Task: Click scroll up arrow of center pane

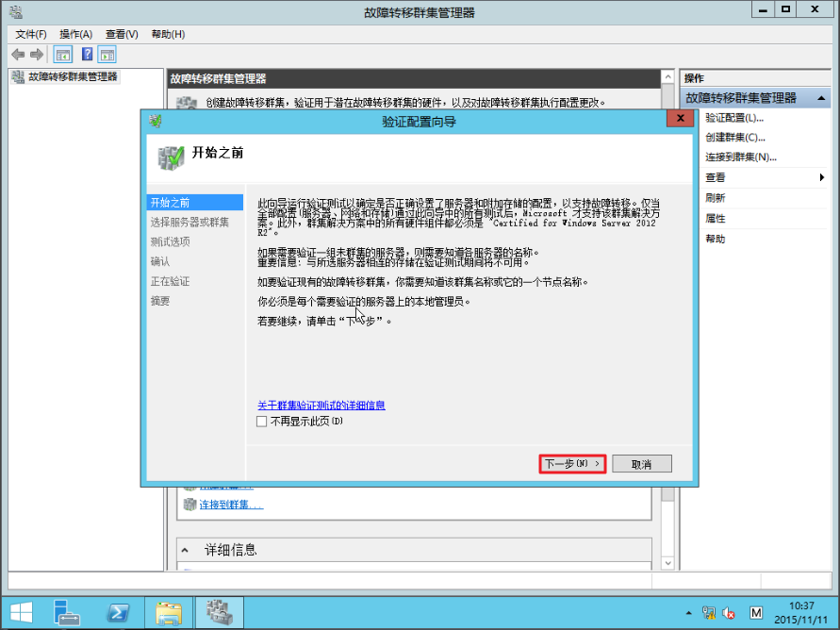Action: 667,77
